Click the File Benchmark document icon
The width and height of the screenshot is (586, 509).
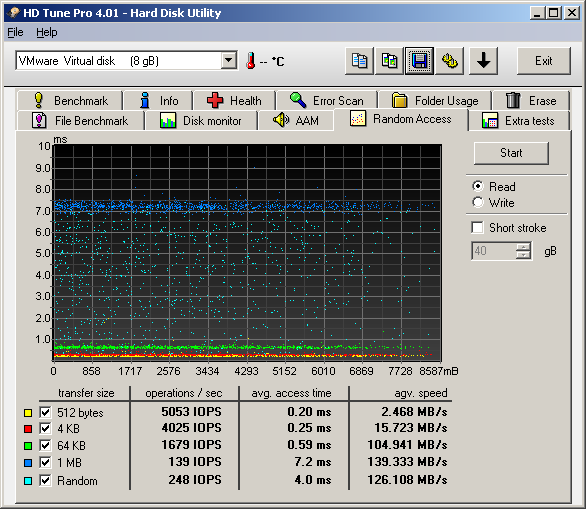click(39, 120)
